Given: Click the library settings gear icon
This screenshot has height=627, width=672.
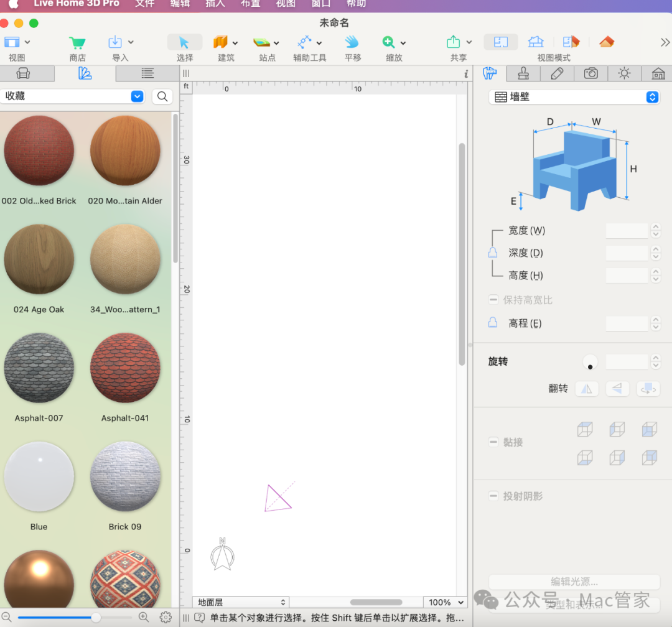Looking at the screenshot, I should (166, 617).
